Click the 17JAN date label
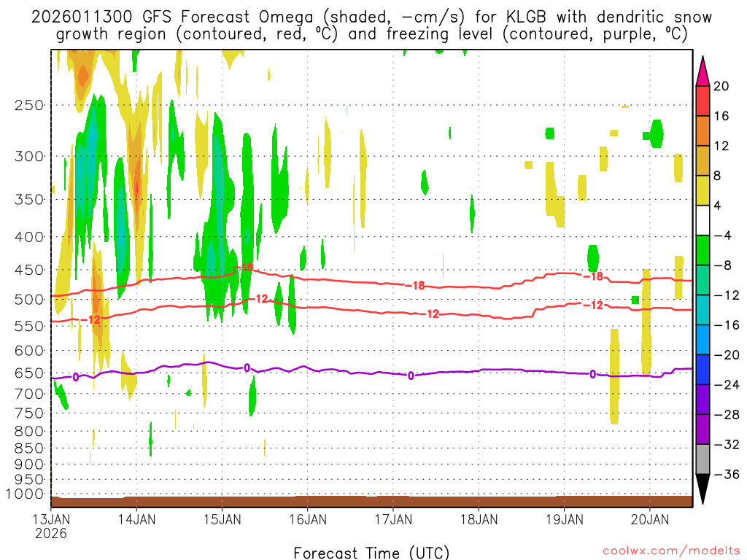Image resolution: width=747 pixels, height=560 pixels. click(x=393, y=519)
